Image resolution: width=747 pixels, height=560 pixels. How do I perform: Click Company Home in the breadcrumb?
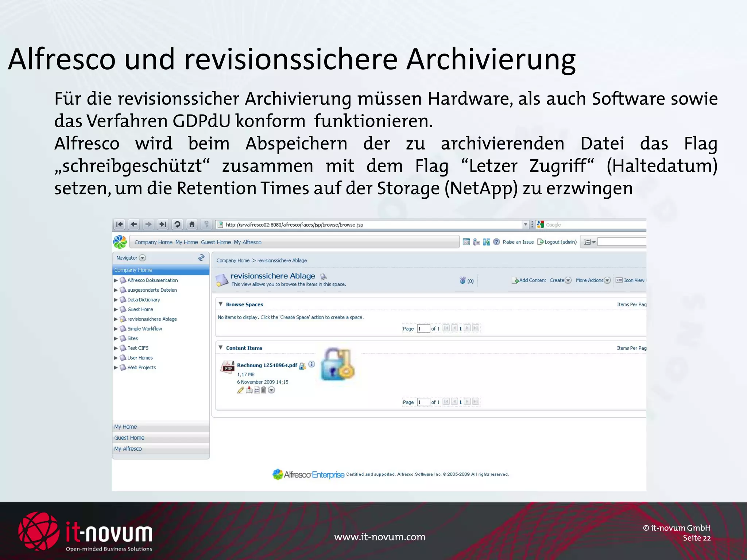pyautogui.click(x=233, y=260)
